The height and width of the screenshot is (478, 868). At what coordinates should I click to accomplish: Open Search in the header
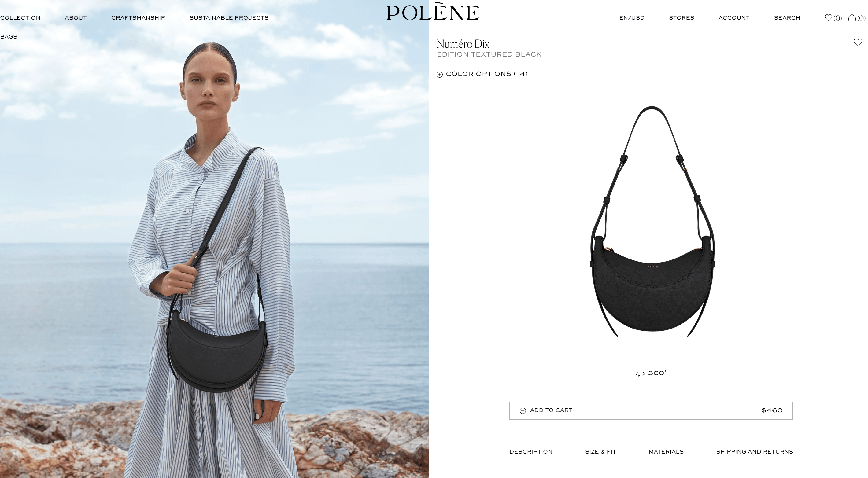(786, 18)
